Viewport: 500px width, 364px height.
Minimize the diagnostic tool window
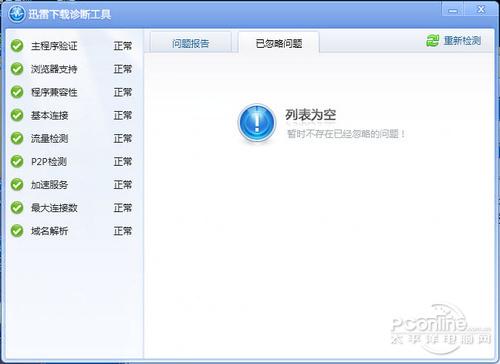click(452, 10)
